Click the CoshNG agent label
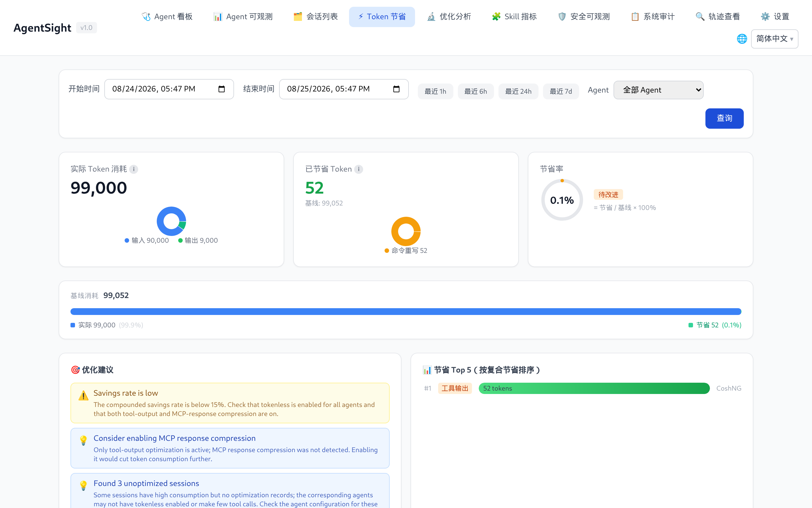 coord(729,388)
